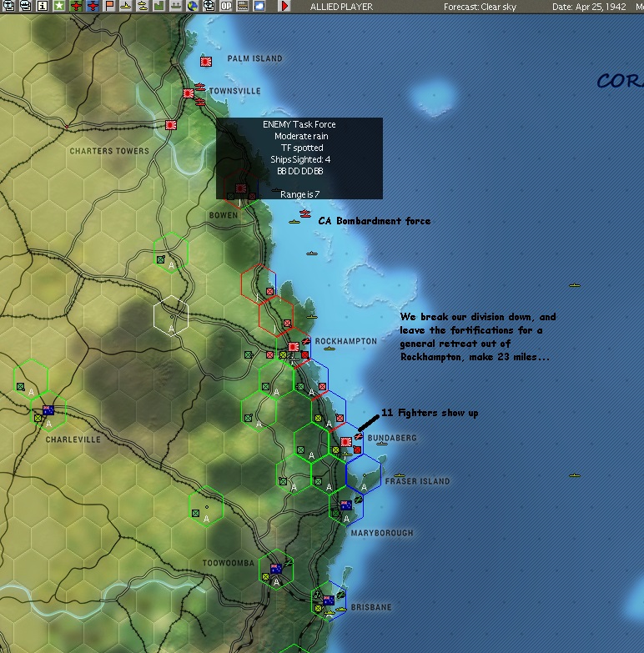The image size is (644, 653).
Task: Select the Australian flag base at Maryborough
Action: click(345, 505)
